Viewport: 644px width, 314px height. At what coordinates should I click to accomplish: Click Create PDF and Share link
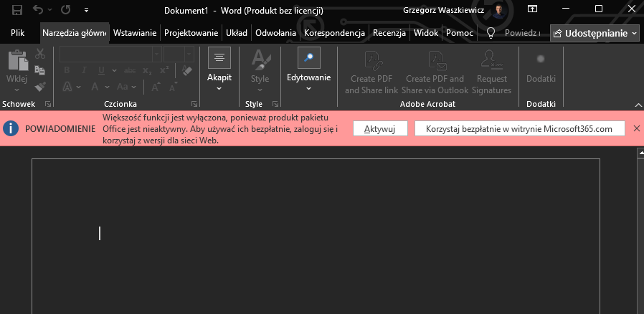click(x=371, y=72)
